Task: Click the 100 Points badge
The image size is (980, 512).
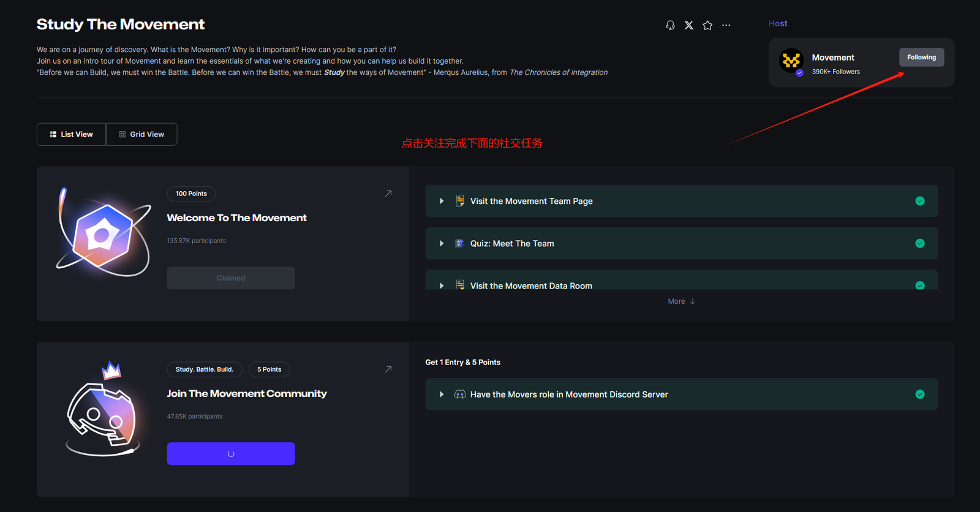Action: coord(191,194)
